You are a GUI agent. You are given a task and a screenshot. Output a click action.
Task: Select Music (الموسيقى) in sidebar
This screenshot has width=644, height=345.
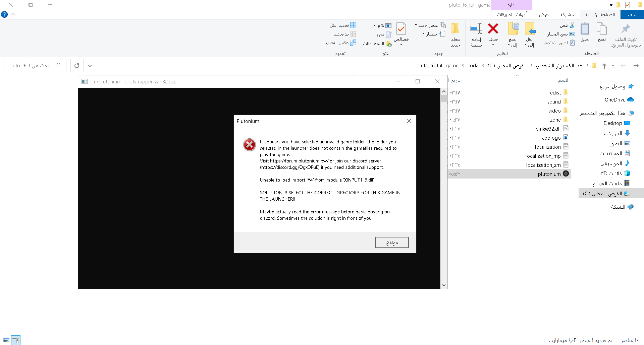click(x=615, y=163)
